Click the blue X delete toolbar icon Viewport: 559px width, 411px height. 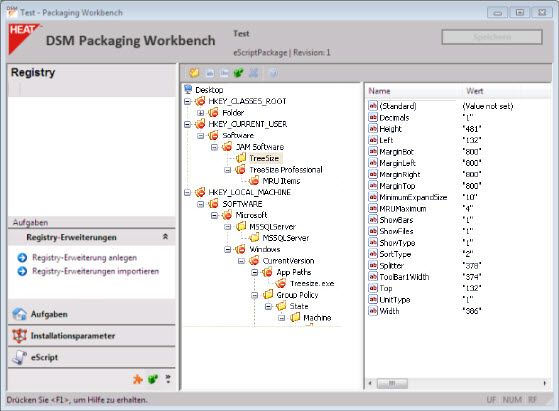pyautogui.click(x=253, y=73)
